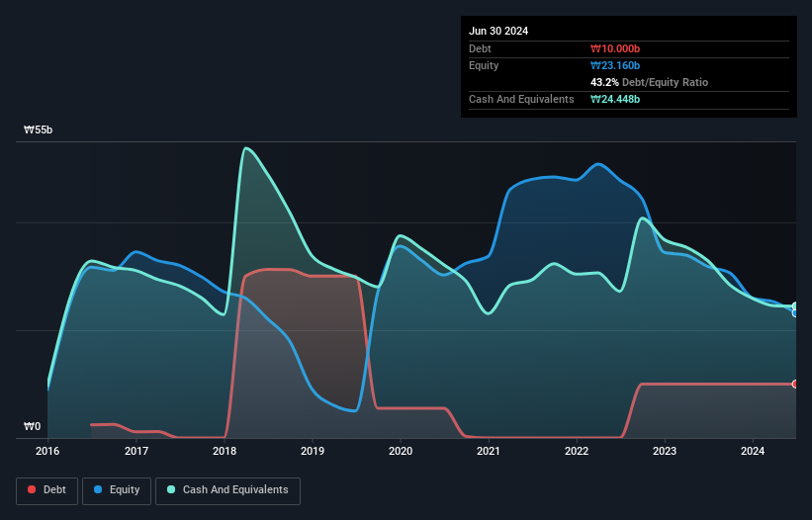
Task: Click the red dot in Debt legend
Action: pyautogui.click(x=32, y=489)
